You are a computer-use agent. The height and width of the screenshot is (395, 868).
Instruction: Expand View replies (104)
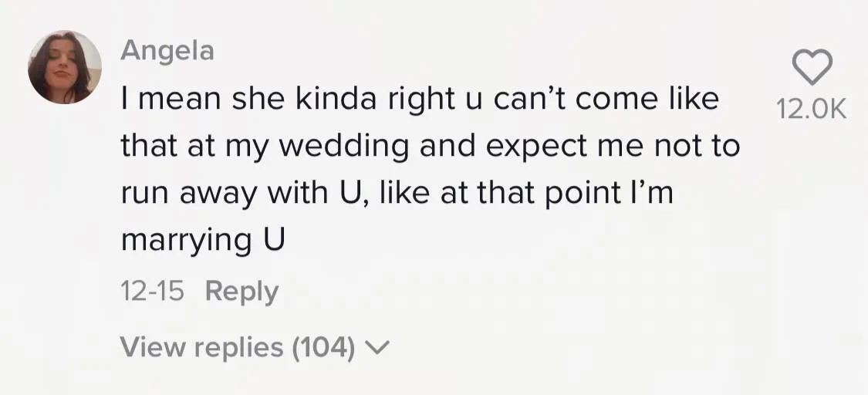239,348
